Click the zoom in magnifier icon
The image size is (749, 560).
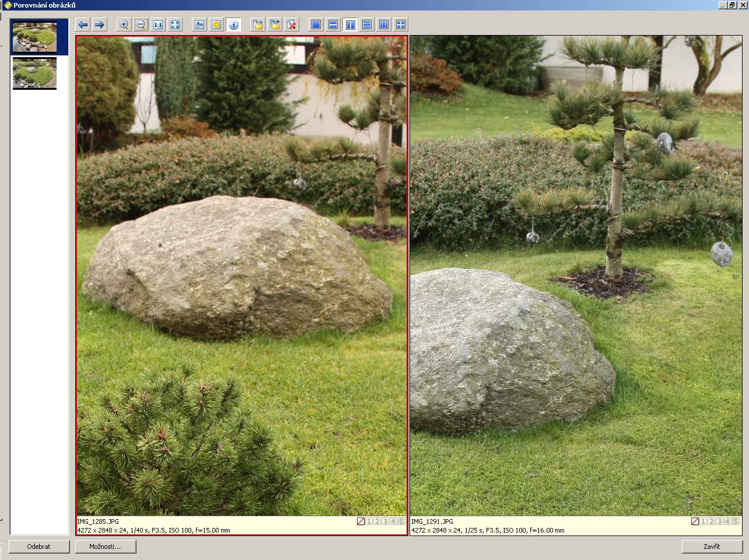124,24
